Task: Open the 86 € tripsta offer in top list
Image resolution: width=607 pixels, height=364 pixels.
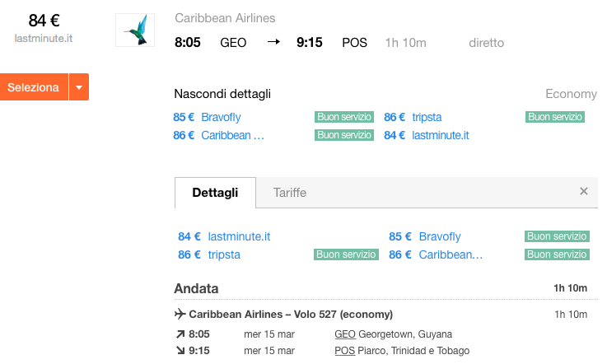Action: pos(413,117)
